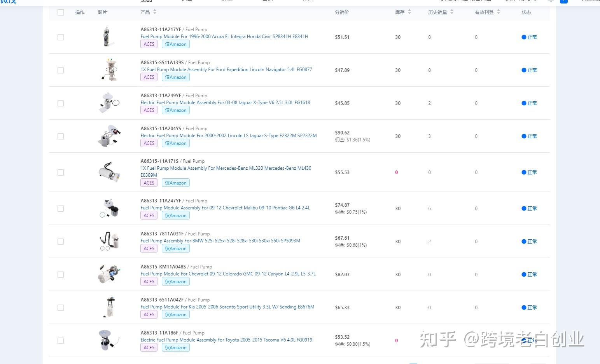Viewport: 600px width, 364px height.
Task: Click Toyota Tacoma fuel pump thumbnail image
Action: tap(108, 340)
